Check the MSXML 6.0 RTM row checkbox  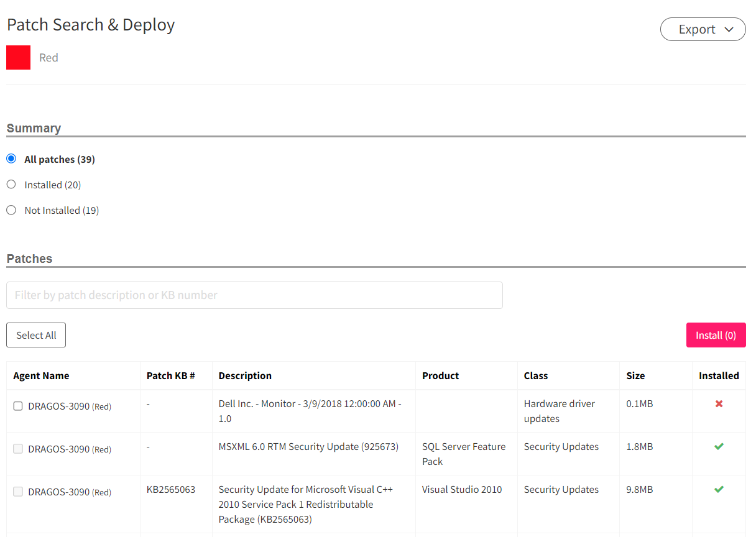pos(18,449)
